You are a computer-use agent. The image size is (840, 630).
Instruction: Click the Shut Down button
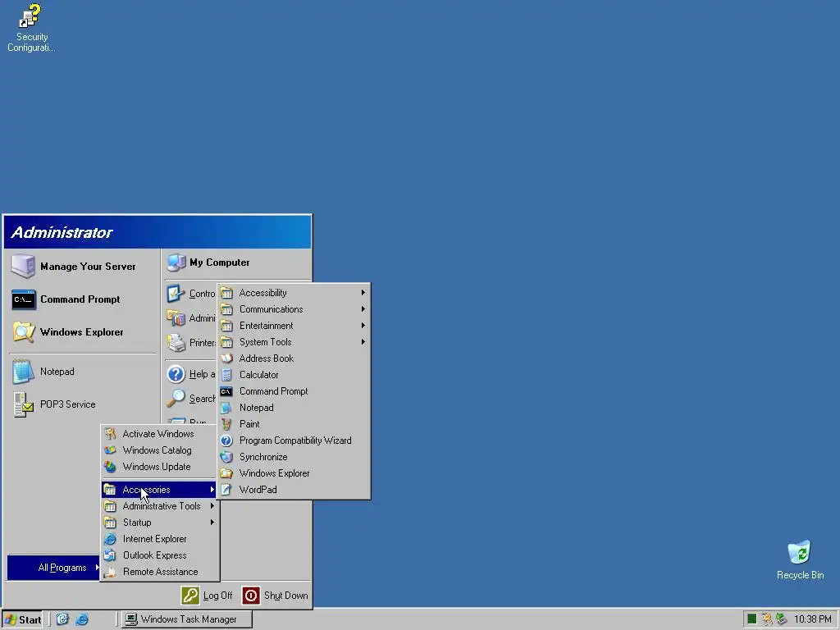(x=276, y=596)
